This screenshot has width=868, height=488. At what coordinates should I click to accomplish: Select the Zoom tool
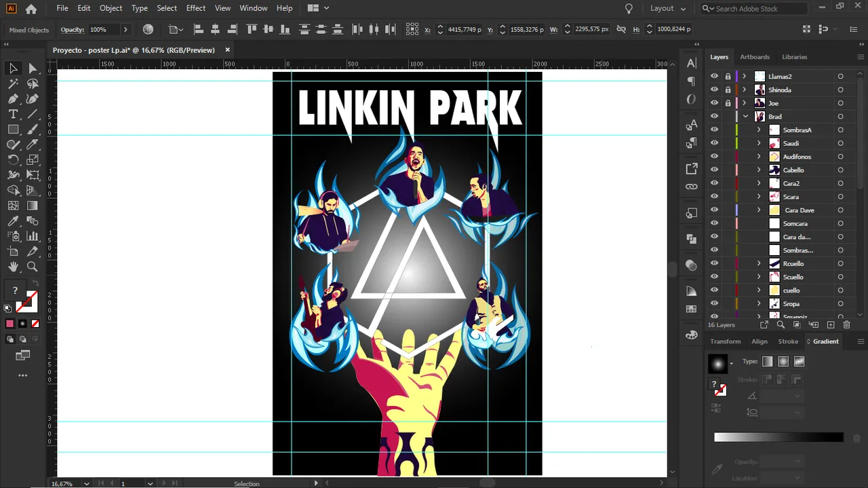coord(33,267)
